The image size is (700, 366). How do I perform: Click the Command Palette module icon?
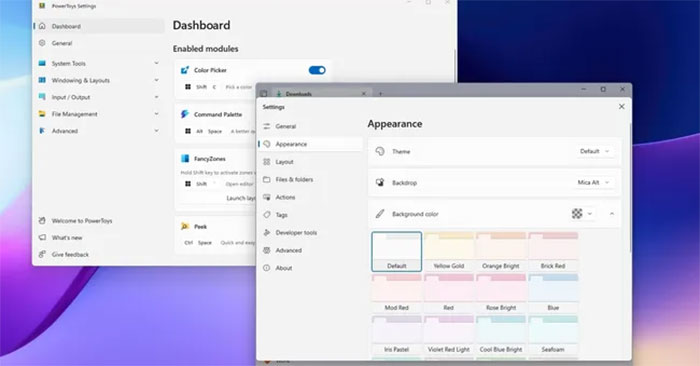point(185,114)
